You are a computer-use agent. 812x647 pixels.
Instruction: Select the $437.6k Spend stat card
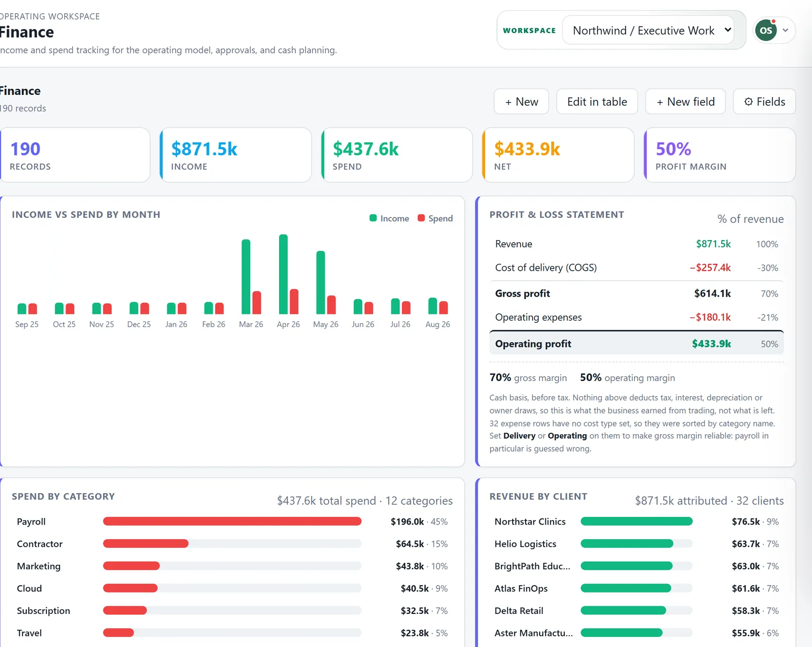pos(397,155)
